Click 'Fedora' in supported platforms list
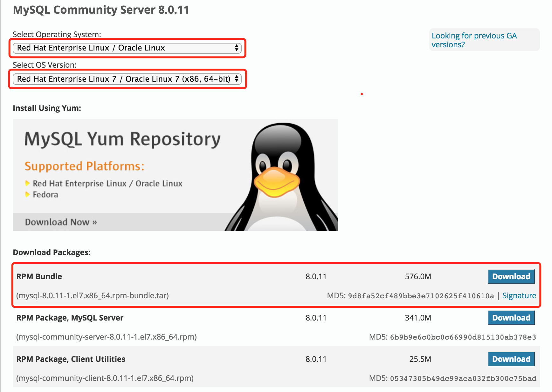Viewport: 552px width, 392px height. pyautogui.click(x=45, y=194)
